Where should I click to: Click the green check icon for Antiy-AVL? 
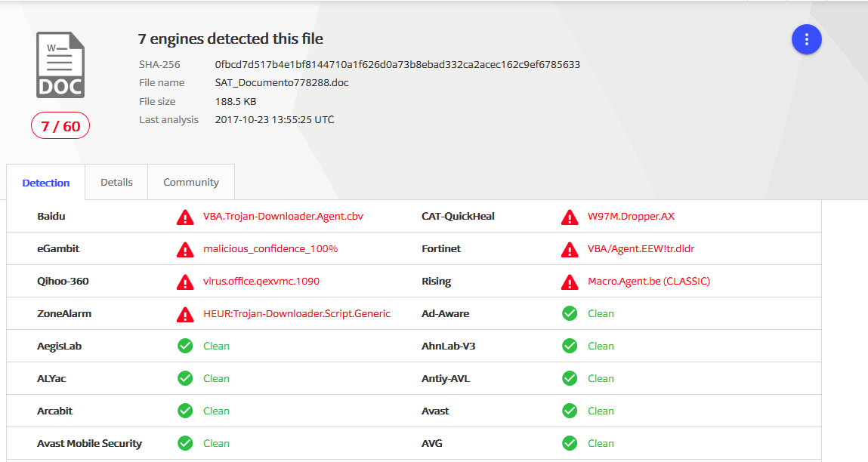point(570,378)
